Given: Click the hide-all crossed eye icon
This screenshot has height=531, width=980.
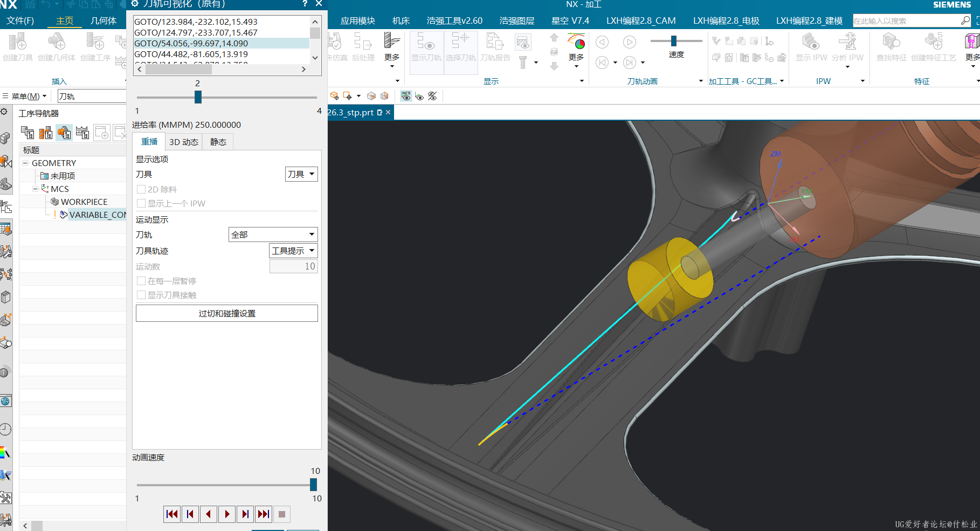Looking at the screenshot, I should [x=432, y=96].
